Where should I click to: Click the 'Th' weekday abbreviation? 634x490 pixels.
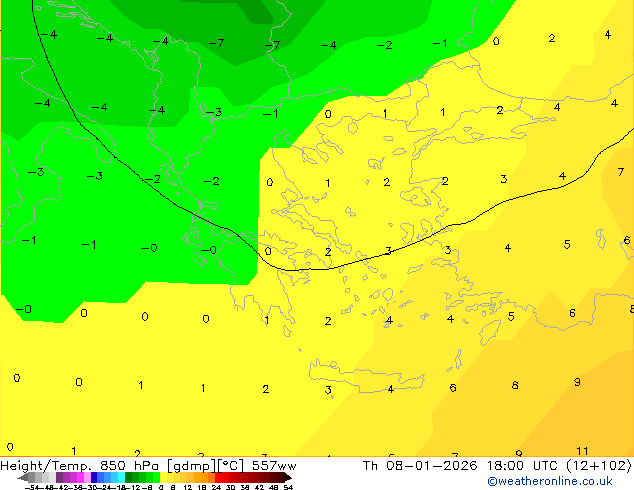(x=370, y=466)
